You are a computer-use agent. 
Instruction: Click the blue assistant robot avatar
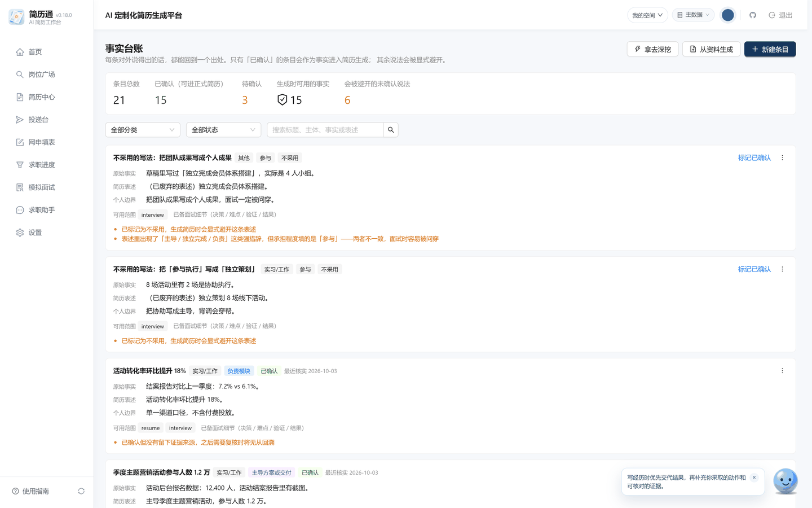[785, 481]
